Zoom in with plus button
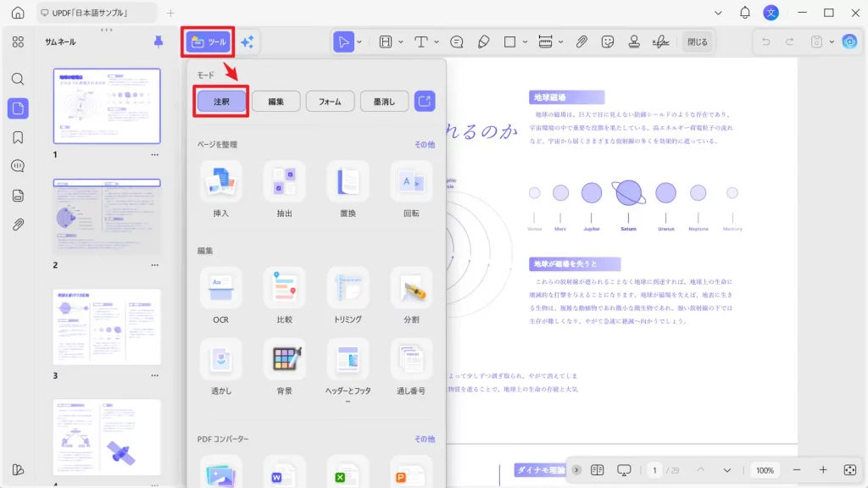Image resolution: width=868 pixels, height=488 pixels. (823, 470)
